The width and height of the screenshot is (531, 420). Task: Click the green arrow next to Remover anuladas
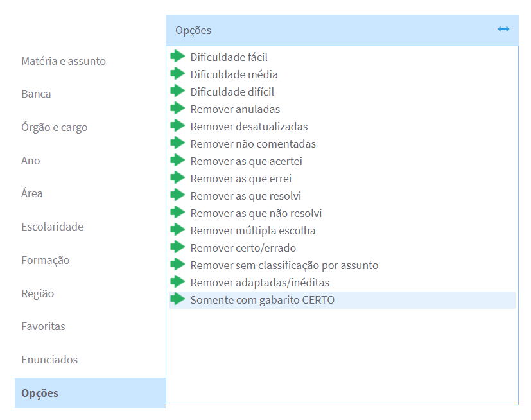click(178, 109)
